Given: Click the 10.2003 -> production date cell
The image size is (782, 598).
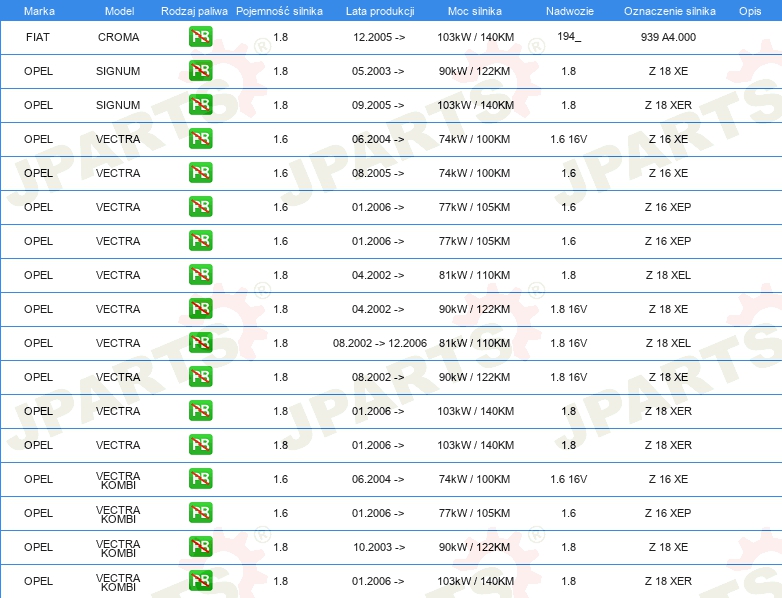Looking at the screenshot, I should point(379,547).
